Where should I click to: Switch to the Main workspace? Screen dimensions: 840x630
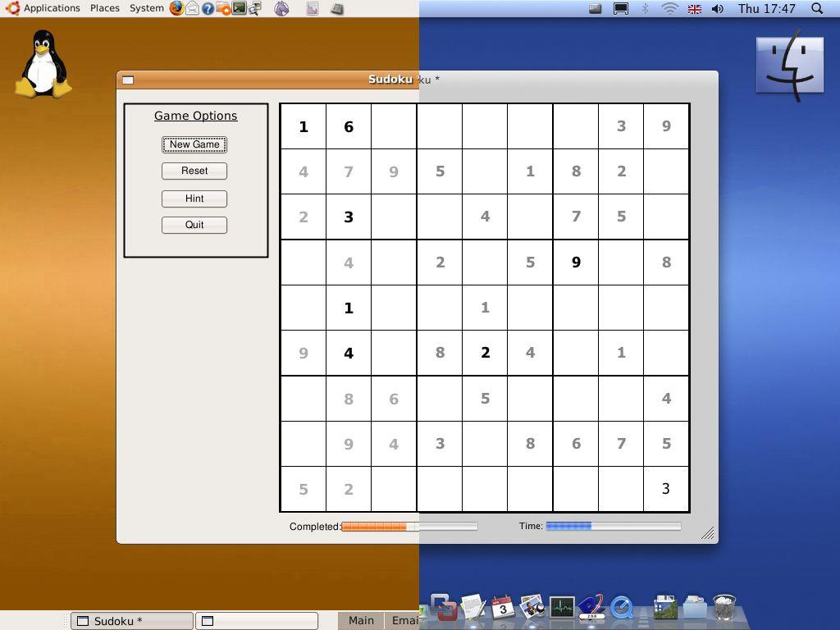(x=361, y=620)
